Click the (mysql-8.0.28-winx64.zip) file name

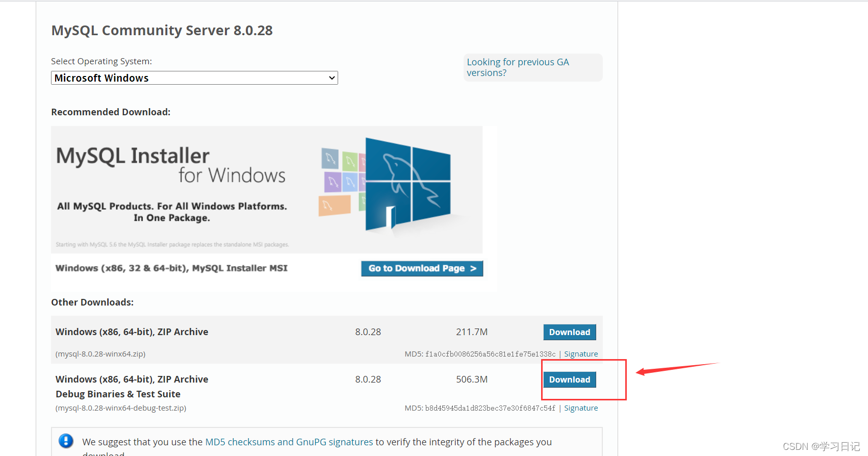tap(100, 354)
